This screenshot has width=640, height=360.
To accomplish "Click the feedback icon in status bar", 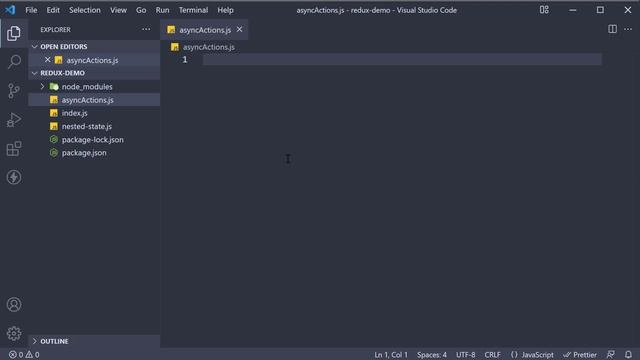I will (x=611, y=354).
